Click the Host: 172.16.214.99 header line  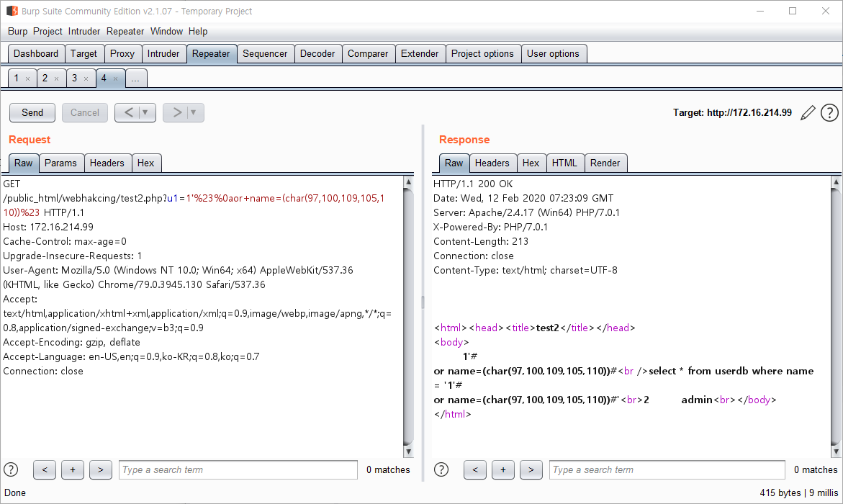click(48, 227)
